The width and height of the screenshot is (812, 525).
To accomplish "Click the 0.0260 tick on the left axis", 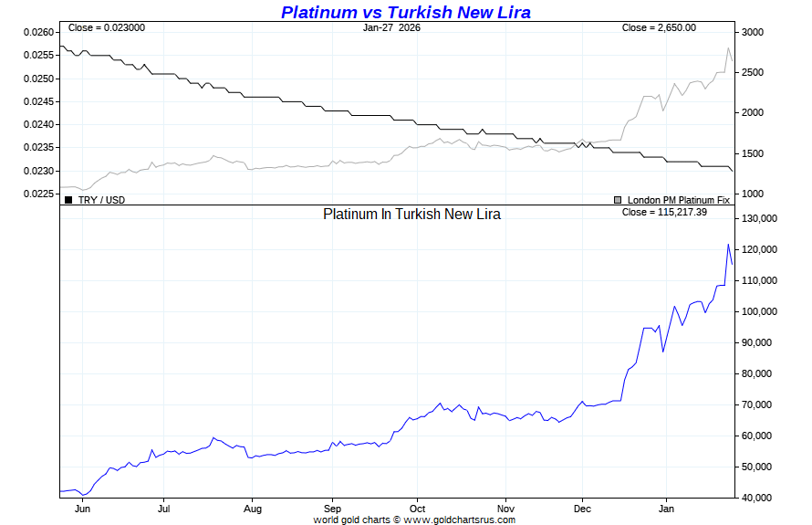I will click(38, 33).
